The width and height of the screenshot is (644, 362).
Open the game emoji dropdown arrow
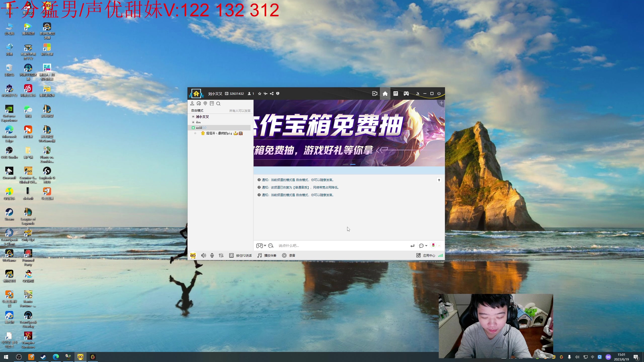[x=265, y=246]
